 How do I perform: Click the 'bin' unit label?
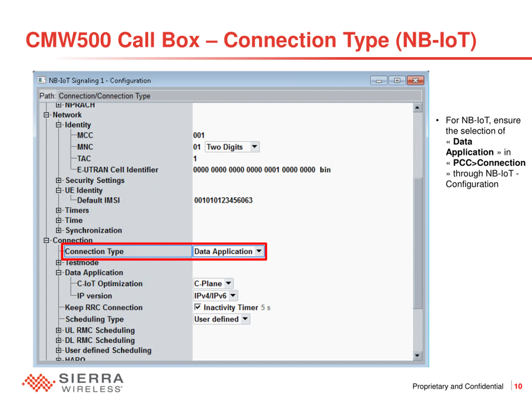tap(325, 170)
